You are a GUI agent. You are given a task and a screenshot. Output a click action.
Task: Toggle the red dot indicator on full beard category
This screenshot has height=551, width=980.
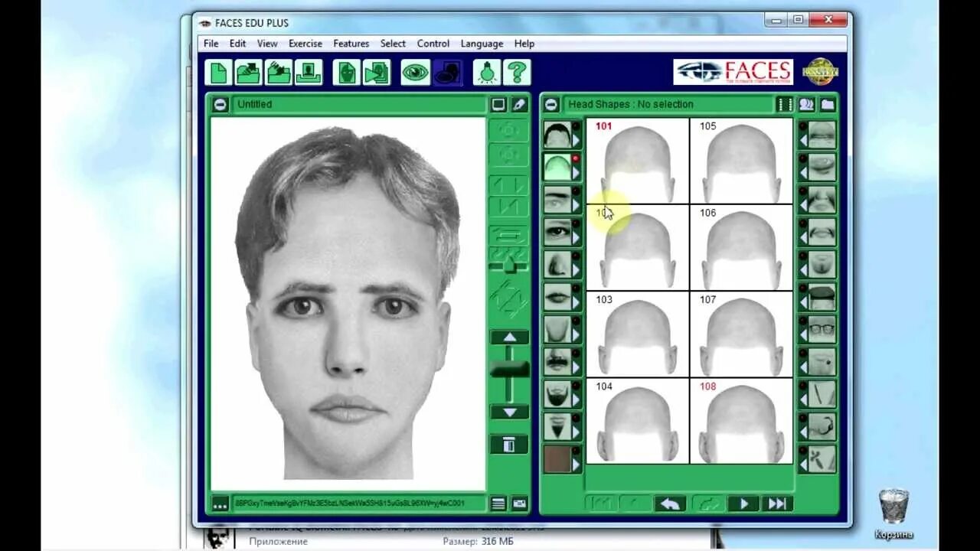tap(577, 384)
